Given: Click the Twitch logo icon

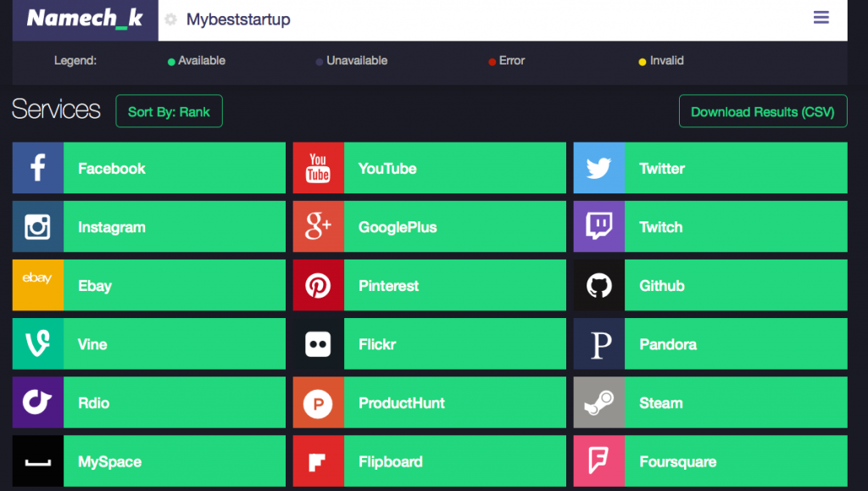Looking at the screenshot, I should (599, 226).
